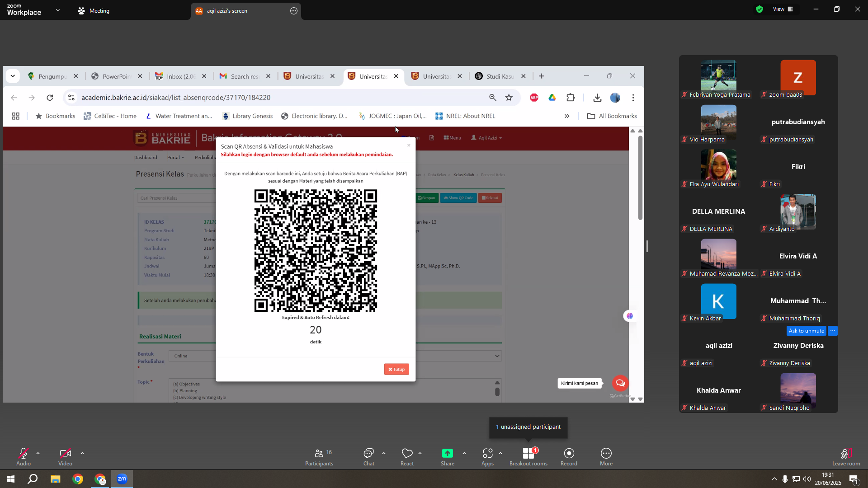The height and width of the screenshot is (488, 868).
Task: Open the Aqil Azizi user menu
Action: coord(486,138)
